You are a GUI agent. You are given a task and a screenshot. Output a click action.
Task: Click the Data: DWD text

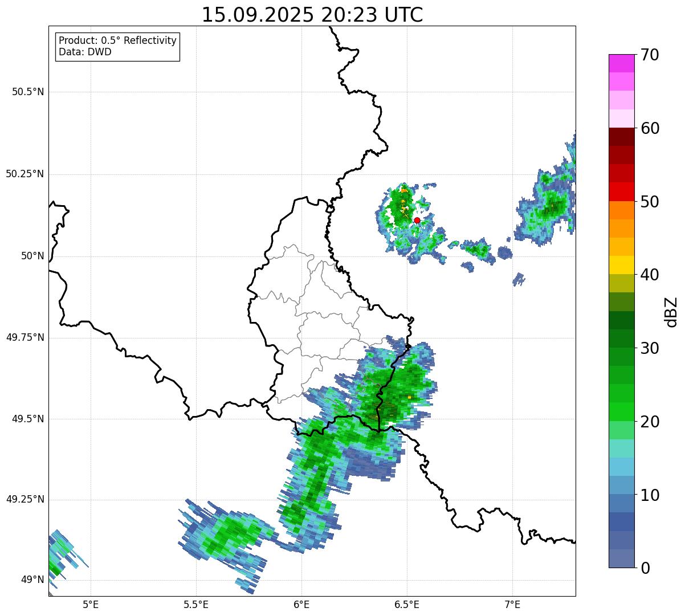pos(85,52)
